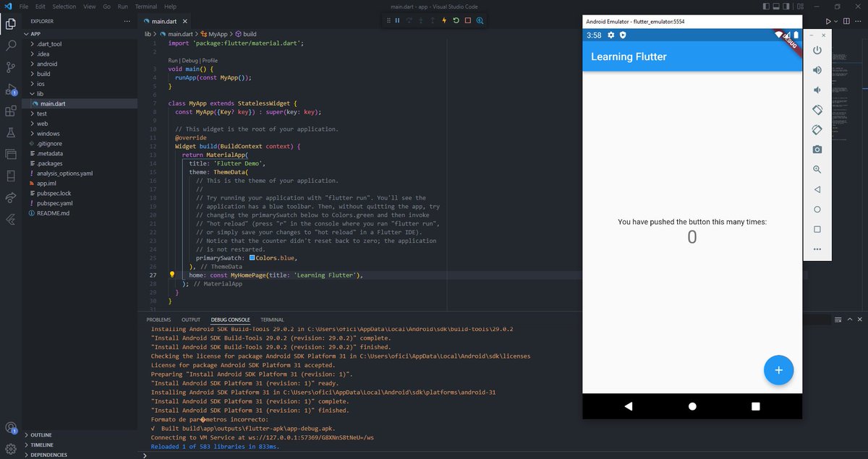Screen dimensions: 868x459
Task: Activate the emulator zoom tool
Action: tap(817, 169)
